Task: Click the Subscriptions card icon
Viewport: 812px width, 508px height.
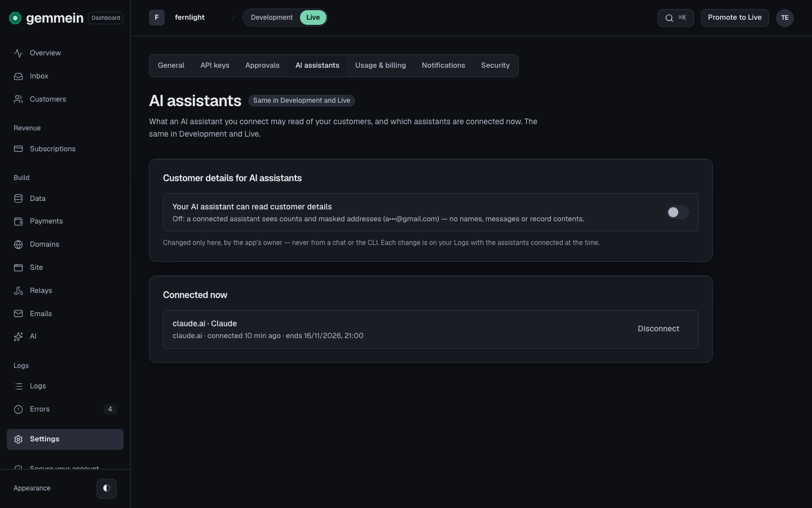Action: [19, 149]
